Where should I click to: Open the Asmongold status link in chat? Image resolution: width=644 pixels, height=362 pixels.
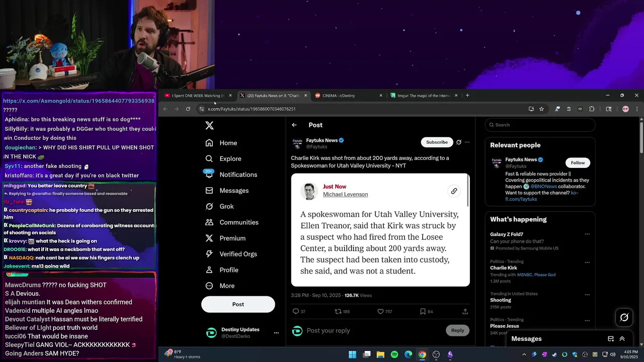[x=78, y=101]
